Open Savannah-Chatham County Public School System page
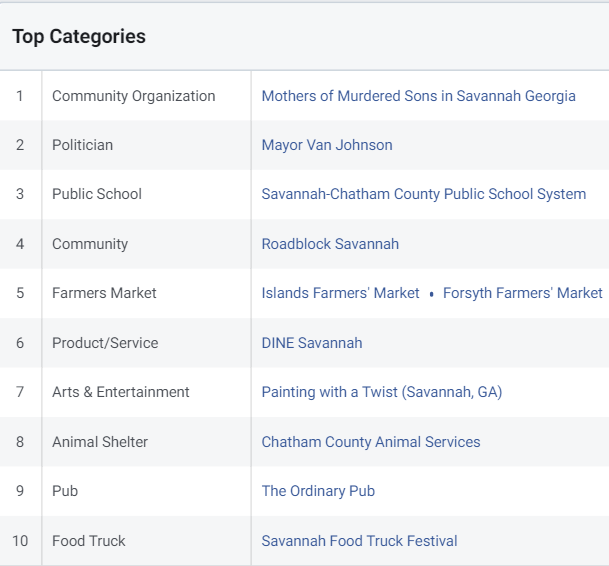 423,194
